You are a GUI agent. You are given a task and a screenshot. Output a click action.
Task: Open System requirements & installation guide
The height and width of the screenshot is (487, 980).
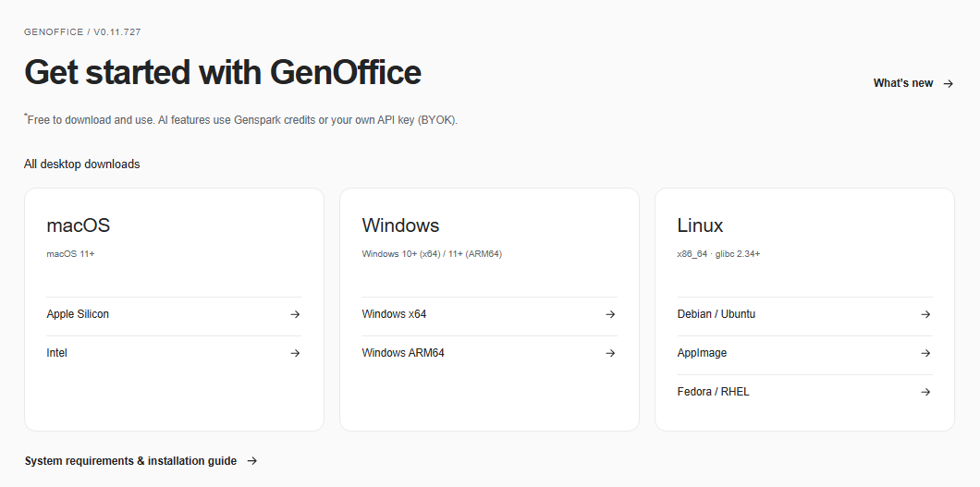(141, 461)
